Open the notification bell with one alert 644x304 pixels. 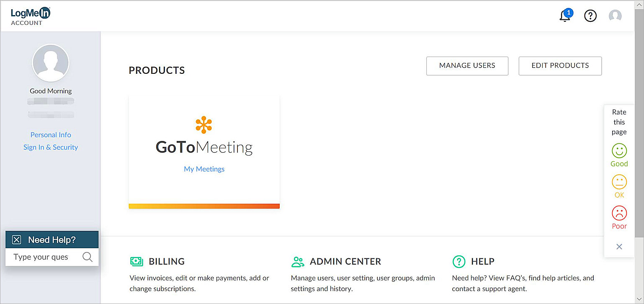(565, 15)
